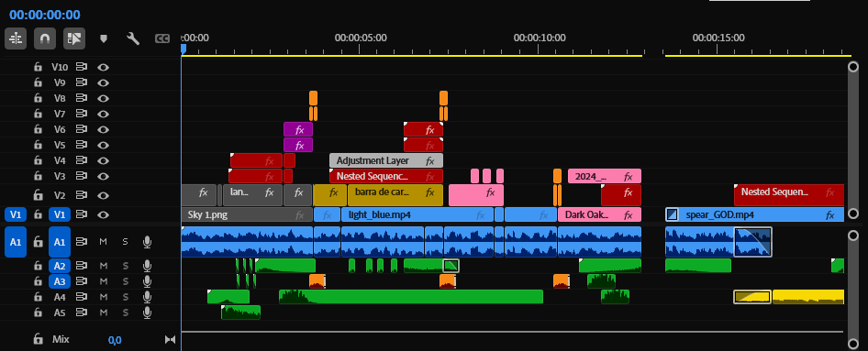The height and width of the screenshot is (351, 868).
Task: Select the Dark Oak clip
Action: point(599,214)
